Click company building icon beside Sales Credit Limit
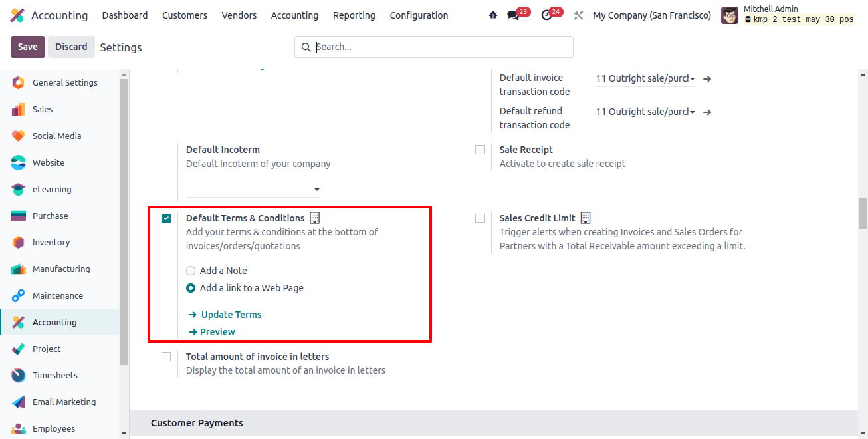The width and height of the screenshot is (868, 439). coord(586,218)
